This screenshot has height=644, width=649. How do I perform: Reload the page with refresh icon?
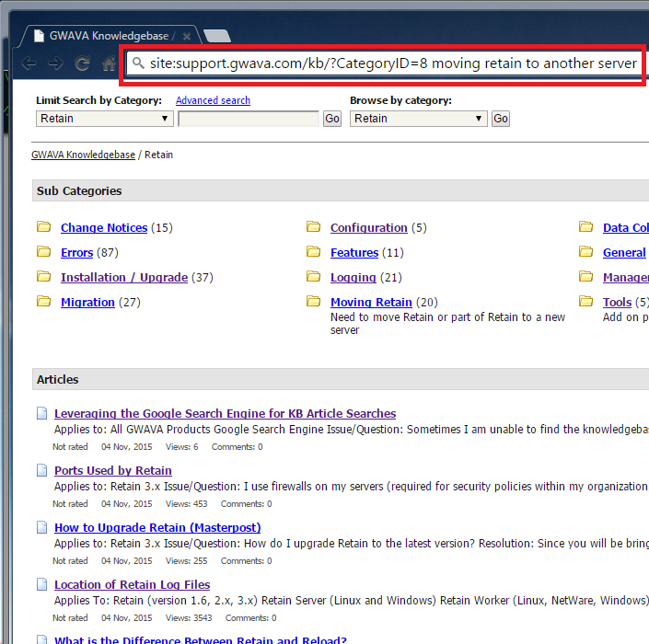(x=82, y=63)
